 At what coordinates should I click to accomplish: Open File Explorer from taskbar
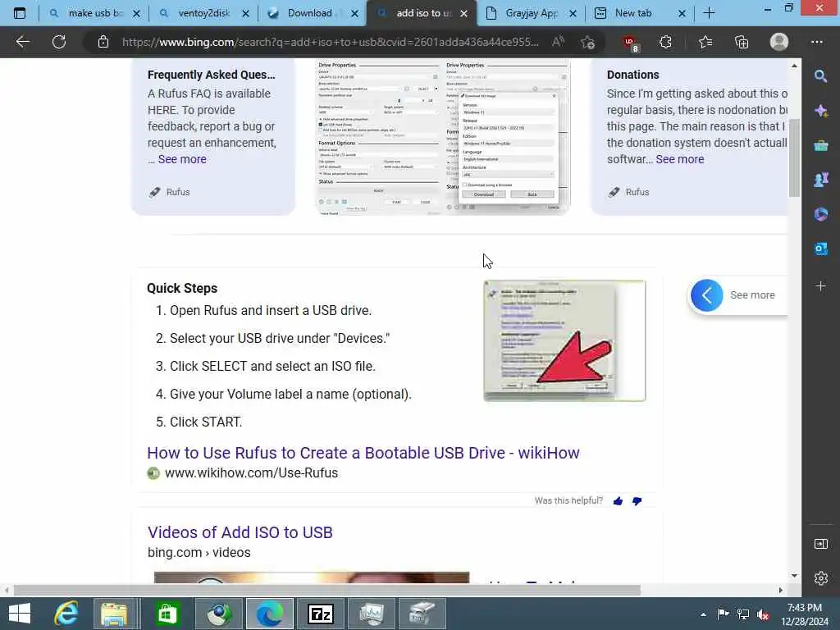pyautogui.click(x=114, y=614)
